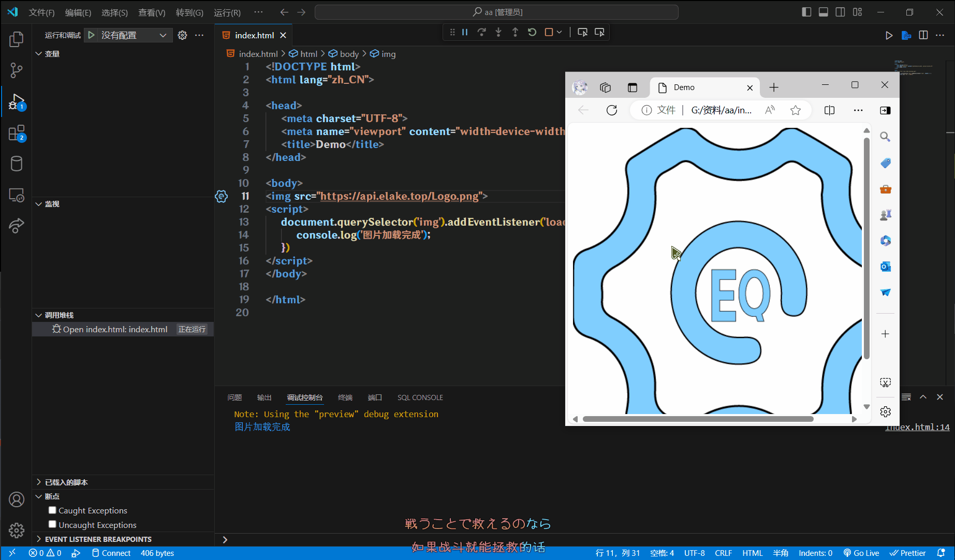Click Connect in status bar
The width and height of the screenshot is (955, 560).
click(111, 553)
